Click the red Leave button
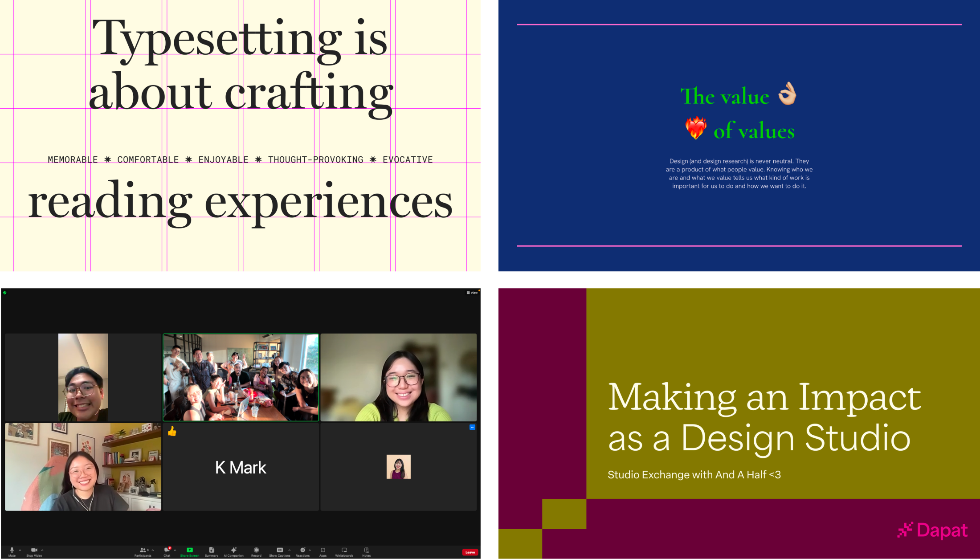The image size is (980, 559). [x=470, y=552]
